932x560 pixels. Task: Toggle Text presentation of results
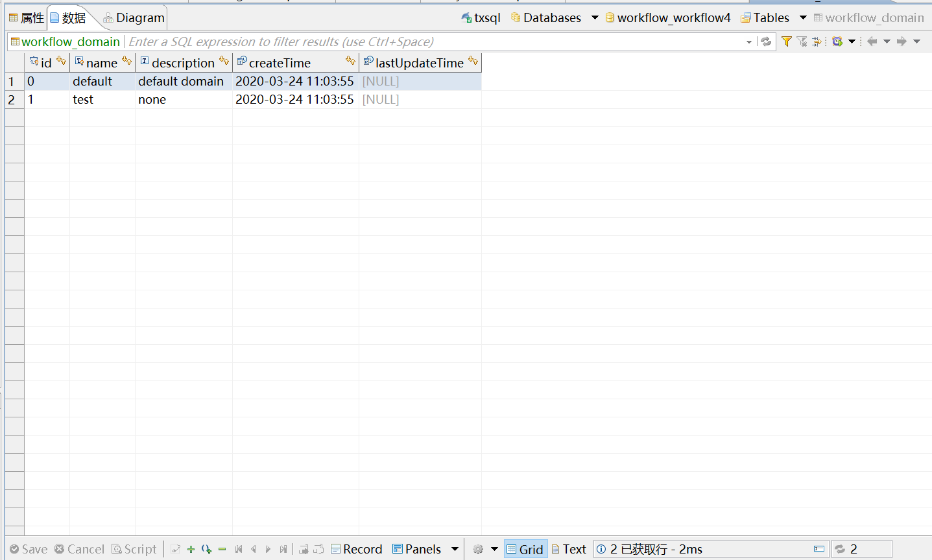(569, 549)
